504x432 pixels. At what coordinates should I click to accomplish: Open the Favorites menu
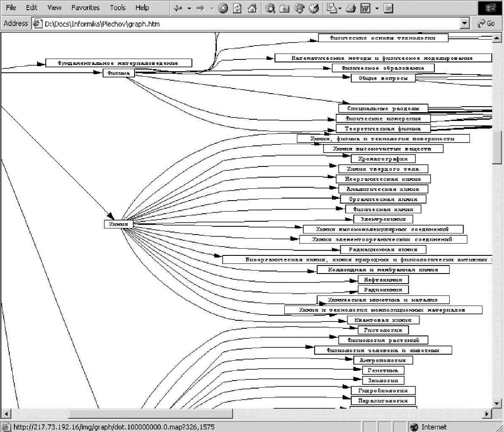pos(86,8)
